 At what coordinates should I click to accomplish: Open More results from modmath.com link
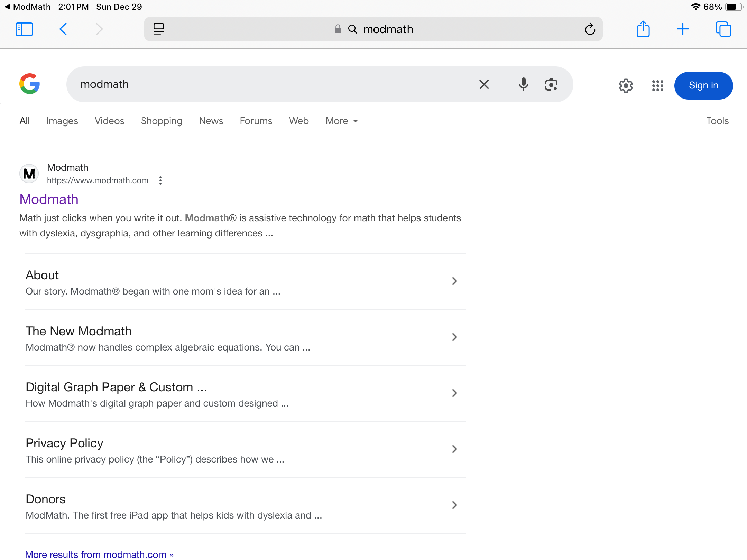point(99,554)
